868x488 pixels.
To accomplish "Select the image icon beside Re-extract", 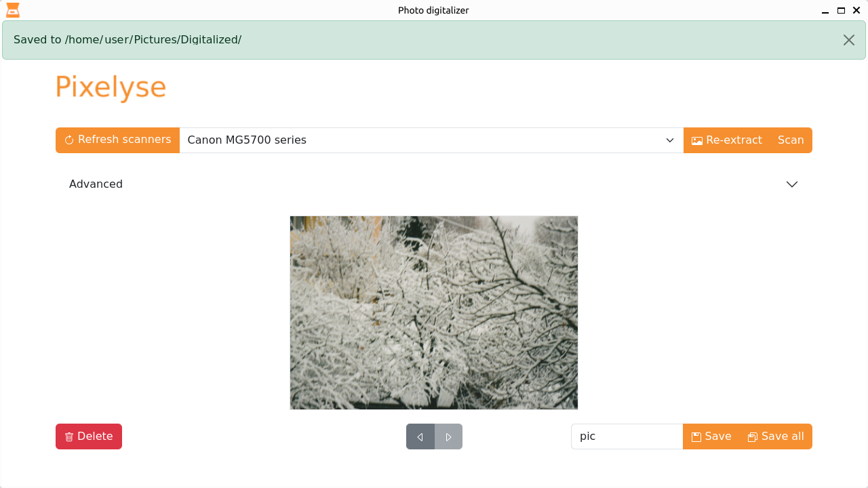I will point(696,140).
